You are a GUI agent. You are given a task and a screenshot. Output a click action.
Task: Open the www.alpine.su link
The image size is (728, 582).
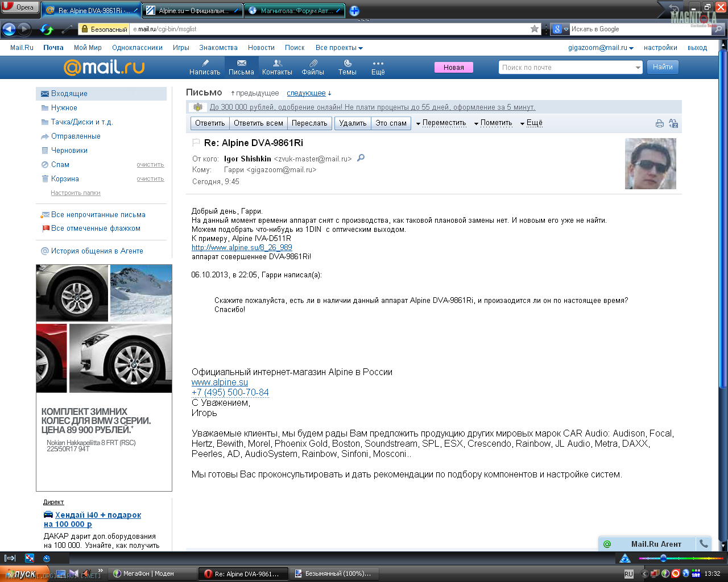(220, 382)
